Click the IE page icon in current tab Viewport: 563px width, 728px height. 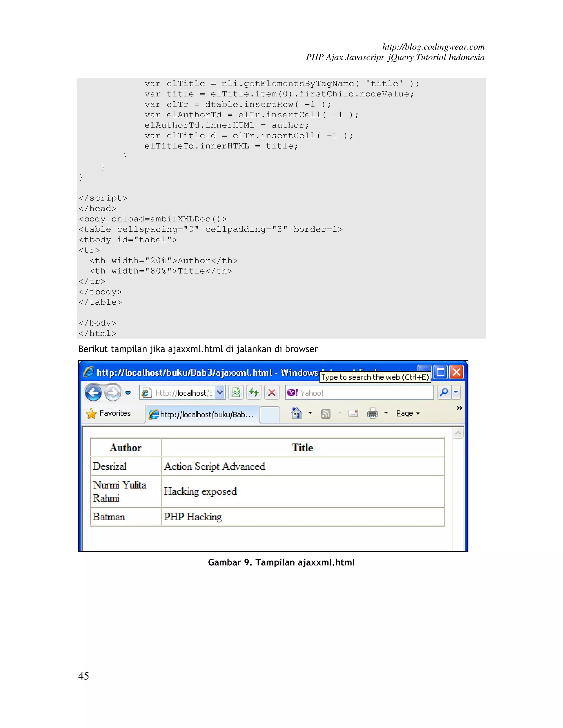(x=153, y=414)
